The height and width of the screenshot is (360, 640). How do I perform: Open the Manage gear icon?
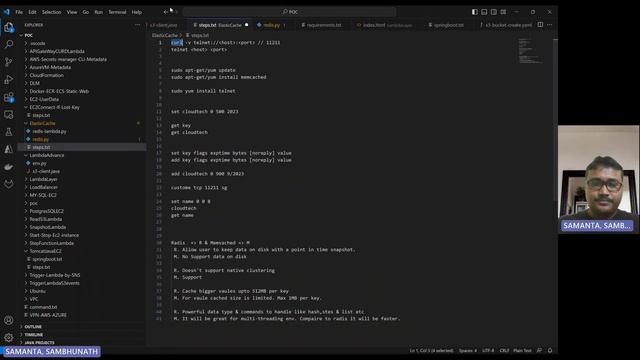tap(9, 338)
